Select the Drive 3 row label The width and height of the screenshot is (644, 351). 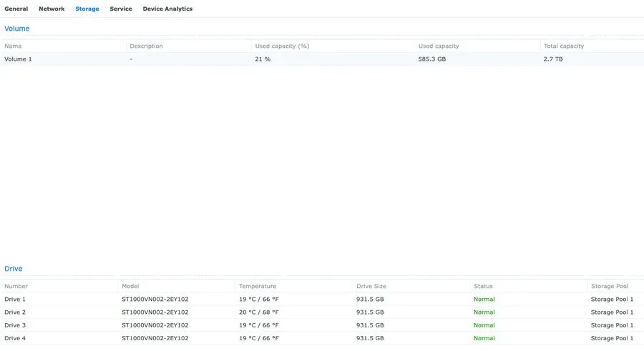click(15, 325)
